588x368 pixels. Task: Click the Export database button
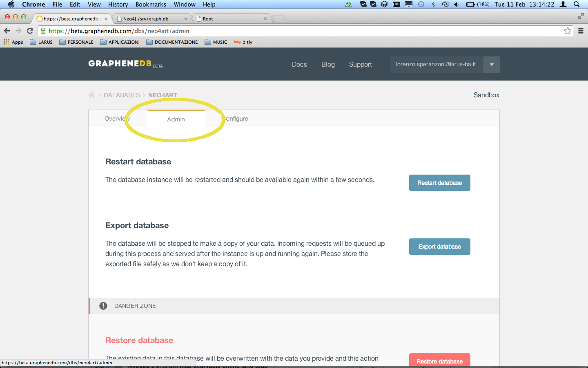click(x=440, y=247)
